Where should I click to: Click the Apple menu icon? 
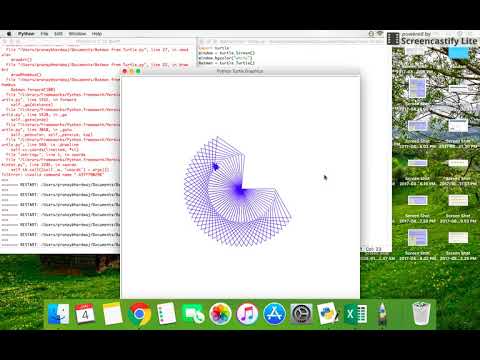9,34
